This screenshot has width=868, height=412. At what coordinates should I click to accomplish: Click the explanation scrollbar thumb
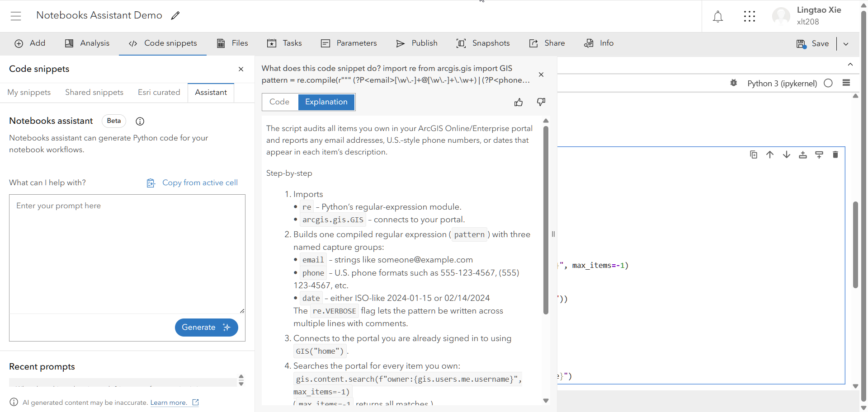point(546,220)
